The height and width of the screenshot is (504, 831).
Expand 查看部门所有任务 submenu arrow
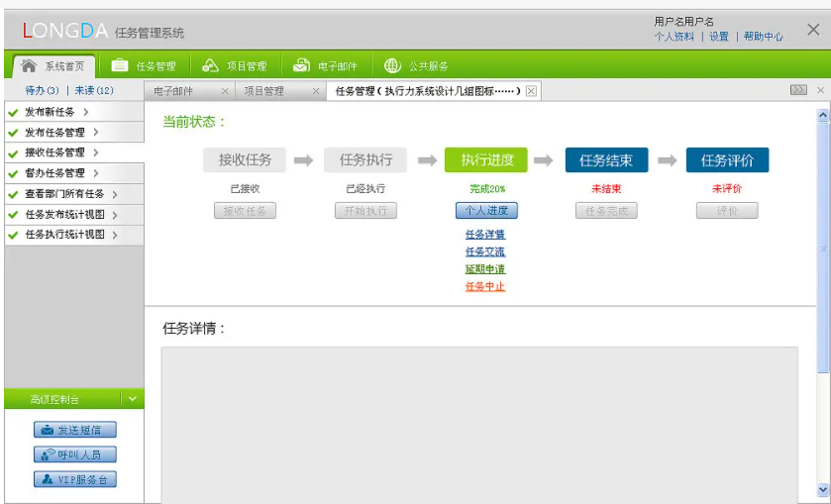click(115, 194)
